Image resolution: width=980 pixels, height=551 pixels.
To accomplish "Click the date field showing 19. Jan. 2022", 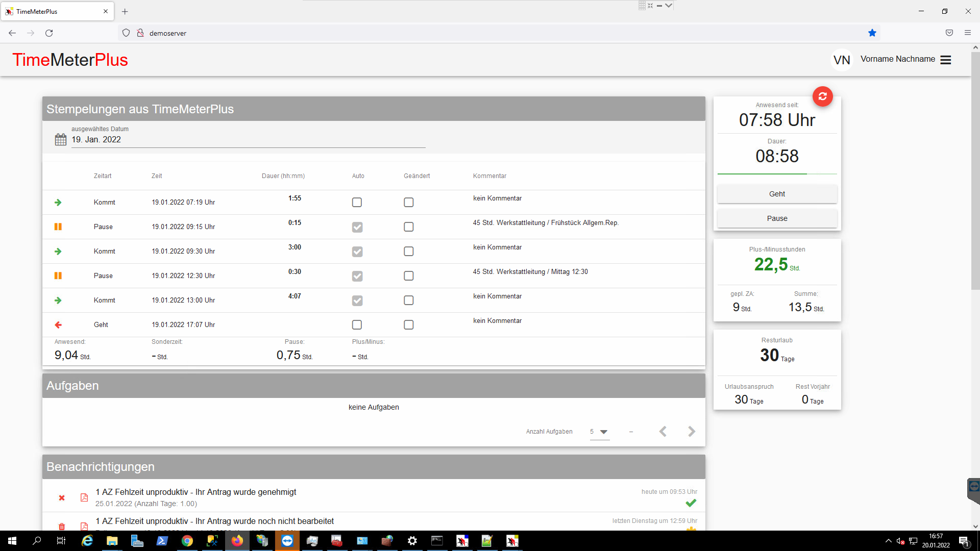I will pyautogui.click(x=248, y=139).
